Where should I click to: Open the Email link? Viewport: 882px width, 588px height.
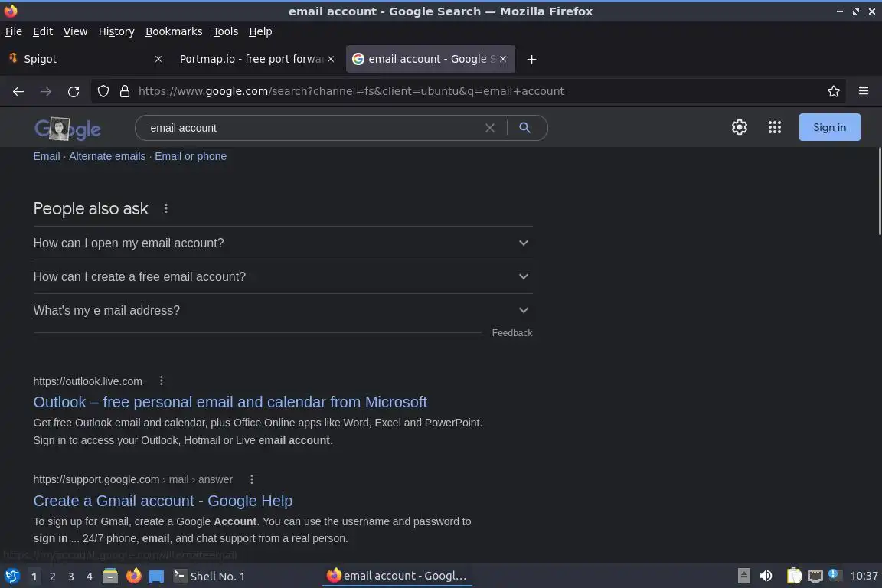click(47, 156)
